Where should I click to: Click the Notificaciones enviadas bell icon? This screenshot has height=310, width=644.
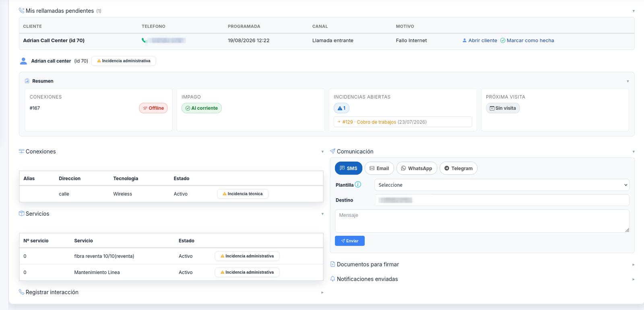332,279
